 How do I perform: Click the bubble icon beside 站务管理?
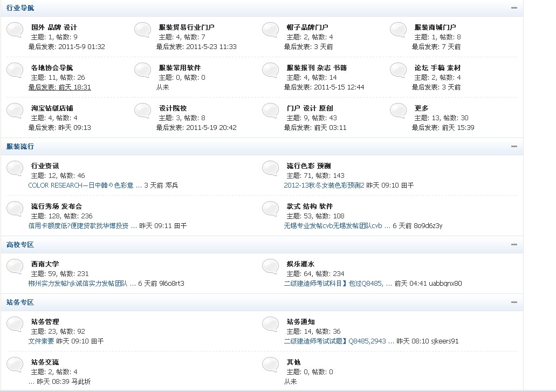[x=15, y=324]
